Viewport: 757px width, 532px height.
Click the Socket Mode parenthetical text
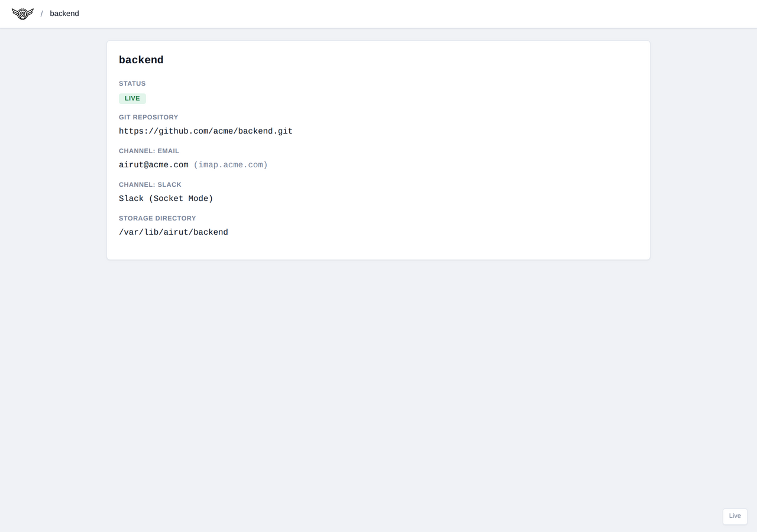coord(181,199)
